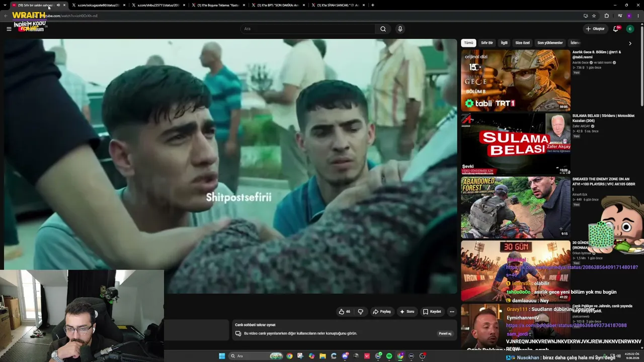Open the Asırlık Gece 8. Bölüm thumbnail

pos(516,80)
